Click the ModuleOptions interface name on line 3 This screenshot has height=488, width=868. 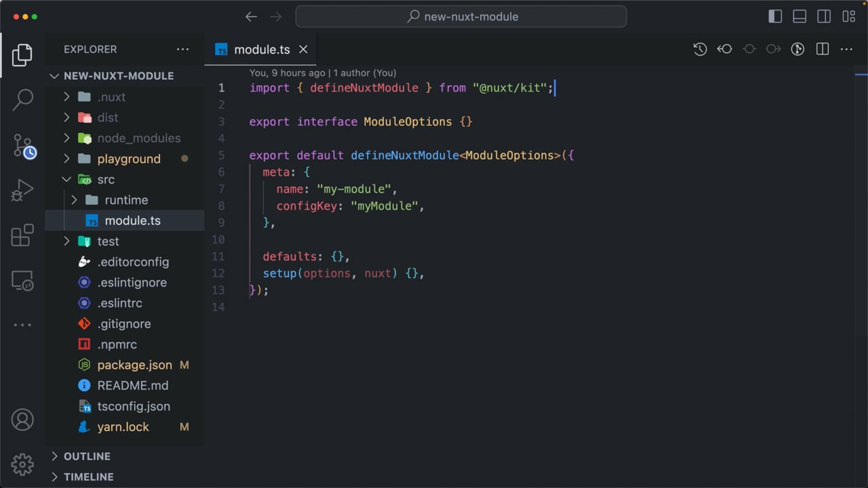pos(408,122)
